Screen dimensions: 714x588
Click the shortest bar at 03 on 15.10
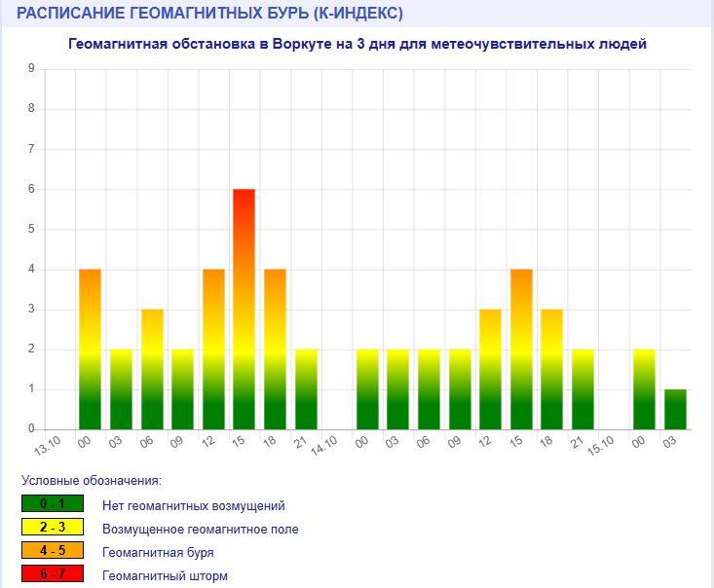pyautogui.click(x=675, y=409)
